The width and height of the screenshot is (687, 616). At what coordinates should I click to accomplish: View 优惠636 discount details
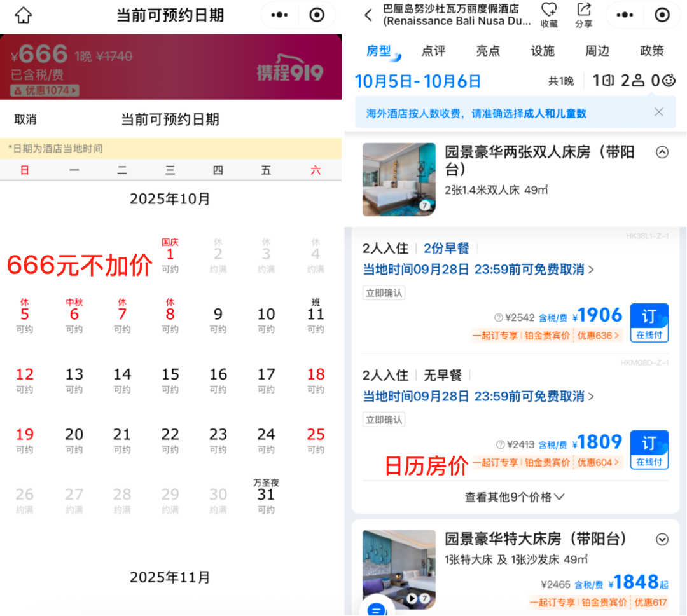point(597,336)
